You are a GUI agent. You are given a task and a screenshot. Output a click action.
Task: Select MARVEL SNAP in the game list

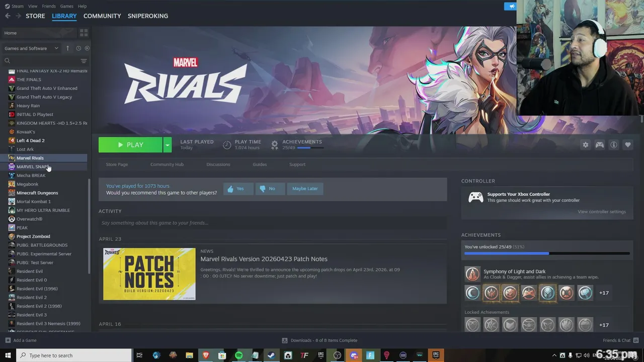pyautogui.click(x=44, y=166)
